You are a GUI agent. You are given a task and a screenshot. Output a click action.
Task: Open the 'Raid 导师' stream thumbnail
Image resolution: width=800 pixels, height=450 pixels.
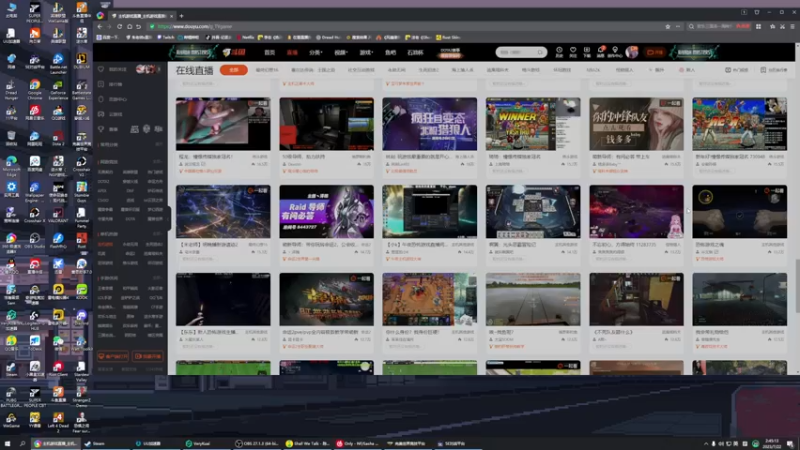(327, 211)
